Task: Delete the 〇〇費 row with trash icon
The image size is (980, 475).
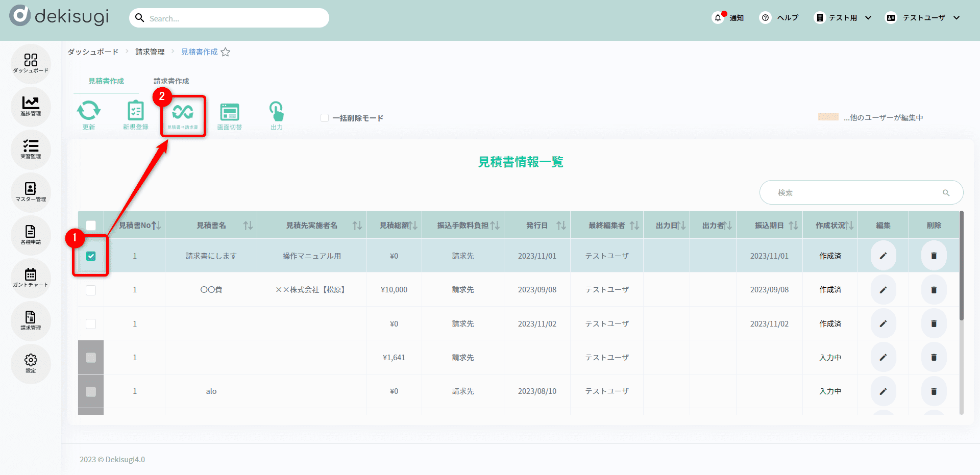Action: [x=934, y=290]
